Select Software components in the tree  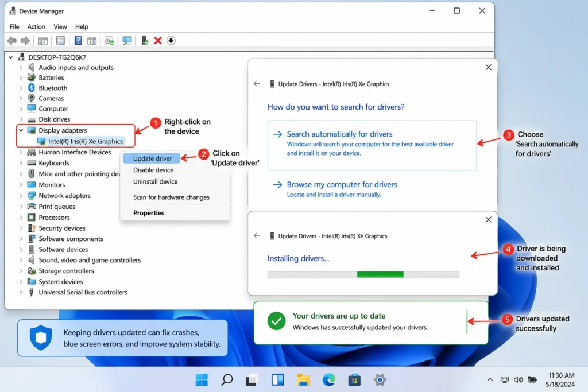click(71, 239)
